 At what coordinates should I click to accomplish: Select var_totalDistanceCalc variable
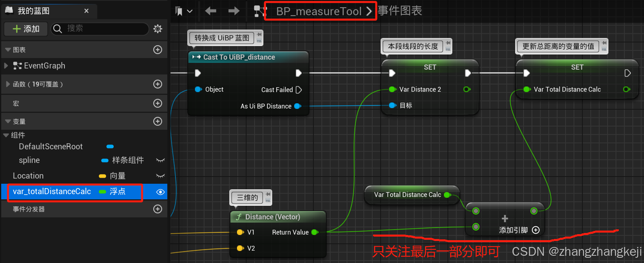[x=52, y=192]
